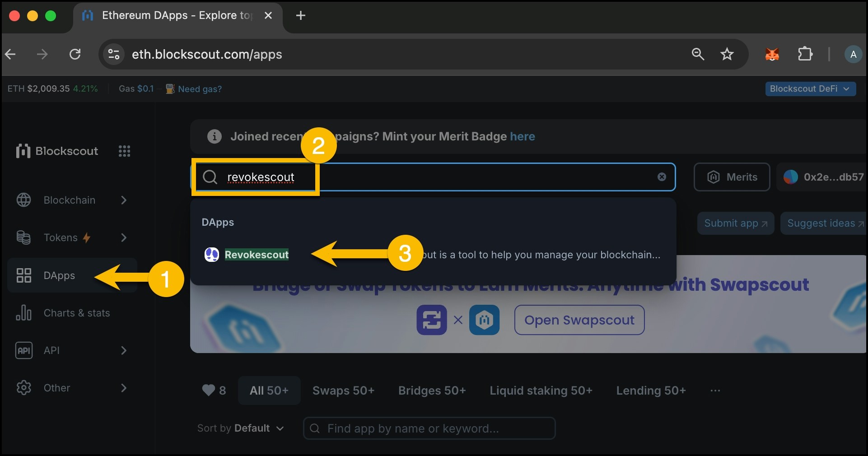This screenshot has width=868, height=456.
Task: Click the Merits button
Action: [x=732, y=177]
